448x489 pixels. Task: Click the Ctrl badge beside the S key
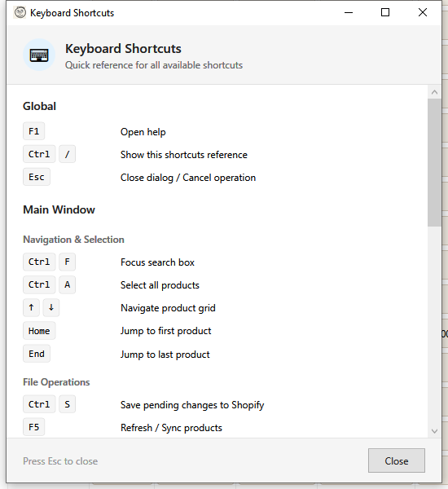(39, 404)
